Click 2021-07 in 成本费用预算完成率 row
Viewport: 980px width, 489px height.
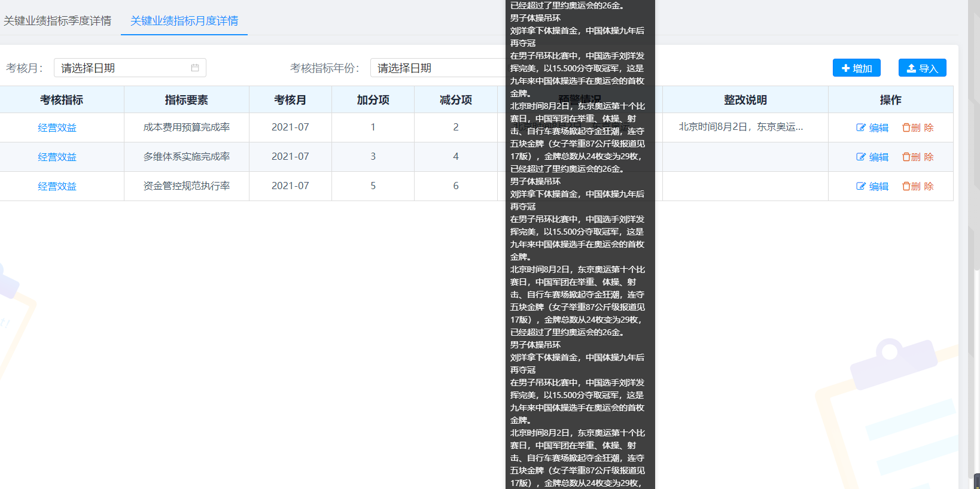click(290, 127)
